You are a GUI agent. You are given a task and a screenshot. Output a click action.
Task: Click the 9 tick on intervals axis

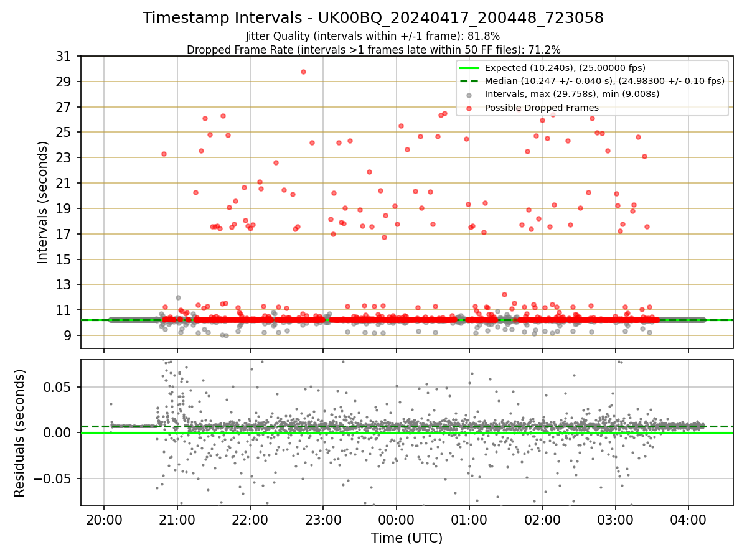tap(67, 335)
